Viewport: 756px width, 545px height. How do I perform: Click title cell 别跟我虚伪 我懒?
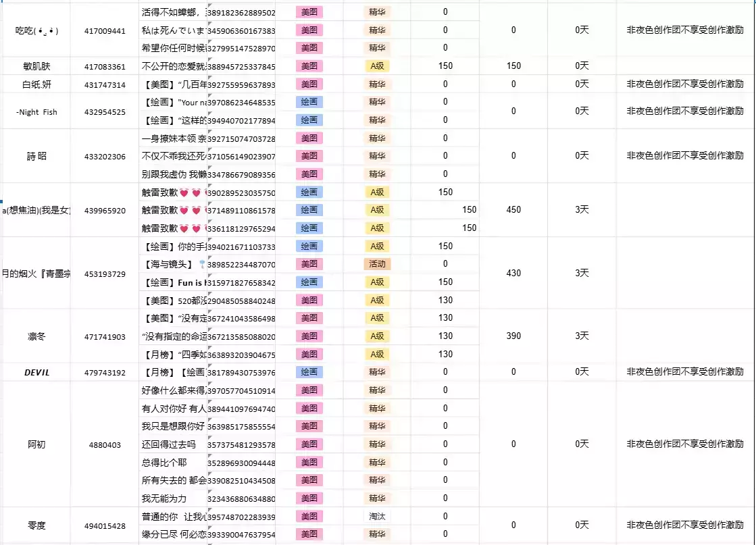click(x=173, y=174)
